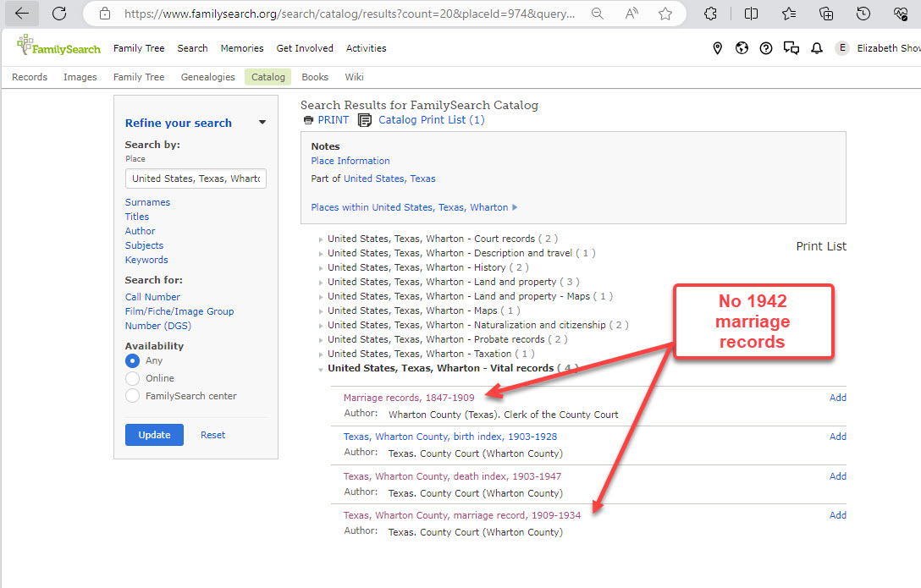Open the Get Involved top menu

coord(305,48)
